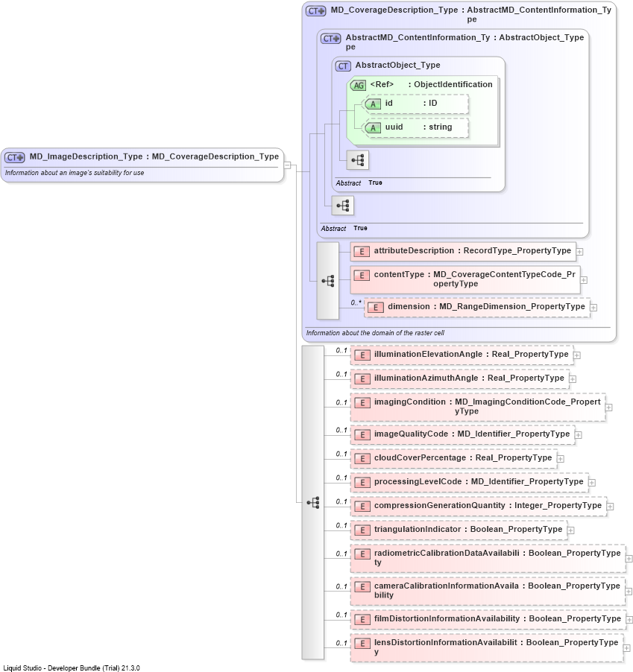Viewport: 633px width, 672px height.
Task: Select the A attribute icon for uuid
Action: 373,127
